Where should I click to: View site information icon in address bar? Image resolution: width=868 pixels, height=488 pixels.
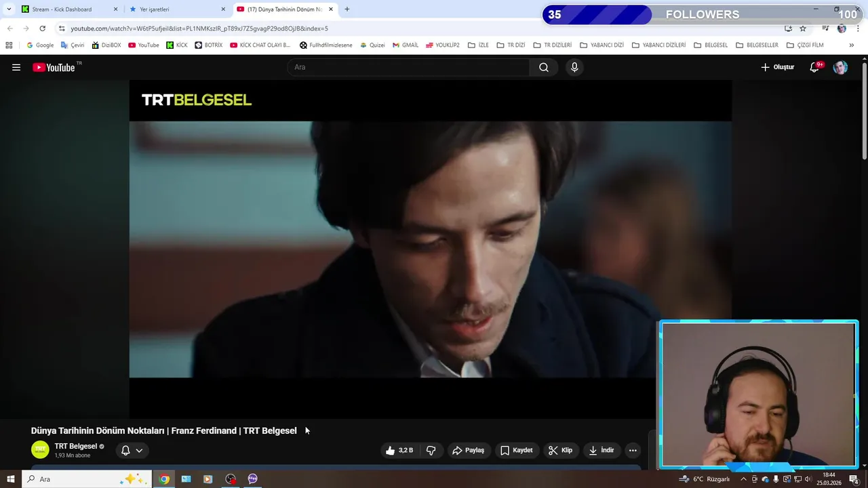[62, 28]
